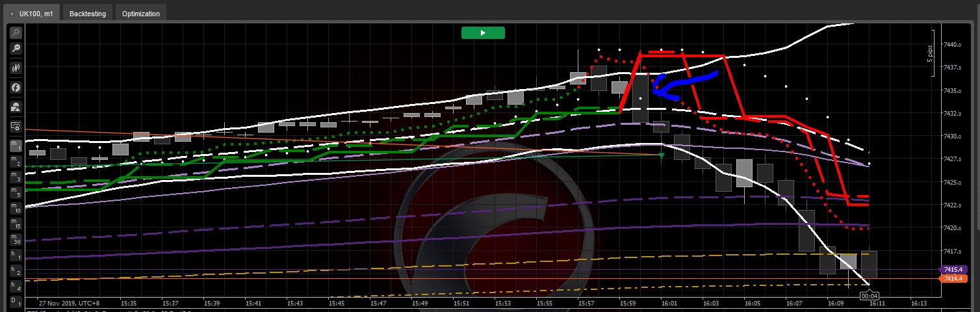980x312 pixels.
Task: Click the blue hand-drawn arrow annotation
Action: 685,85
